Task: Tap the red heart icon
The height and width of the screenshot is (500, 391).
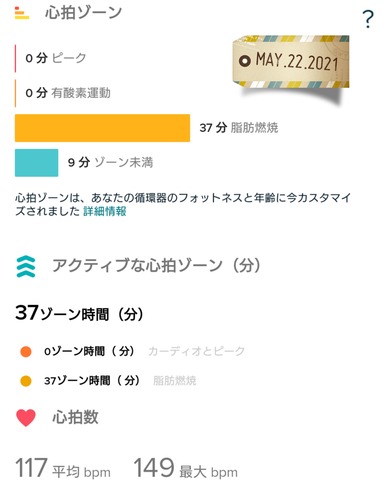Action: click(26, 418)
